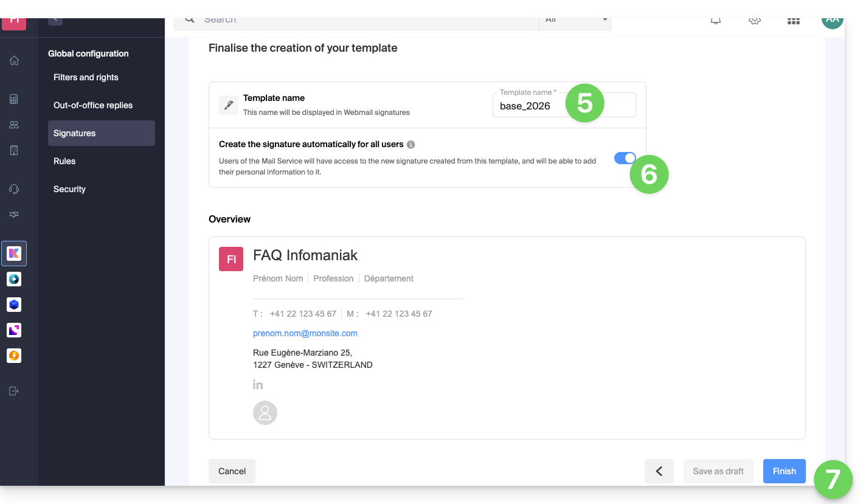This screenshot has width=863, height=504.
Task: Go to the Security section
Action: pos(69,189)
